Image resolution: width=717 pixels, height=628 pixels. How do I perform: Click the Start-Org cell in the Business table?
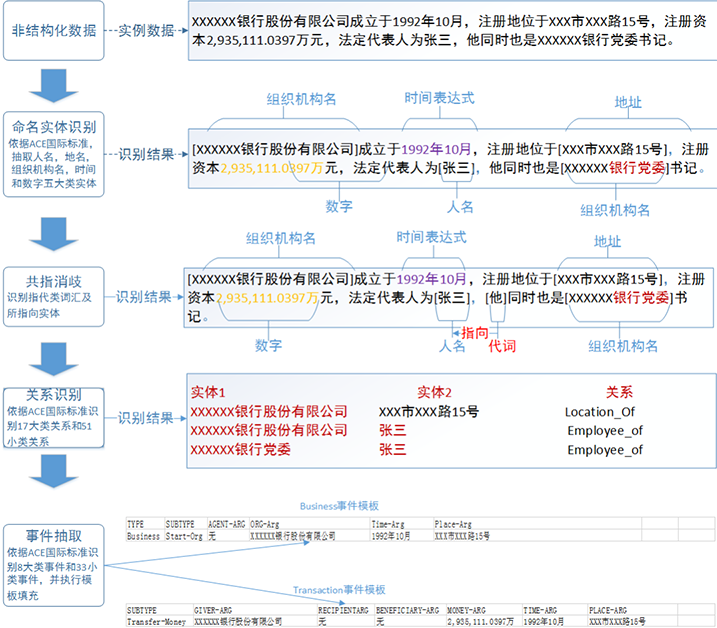tap(183, 535)
